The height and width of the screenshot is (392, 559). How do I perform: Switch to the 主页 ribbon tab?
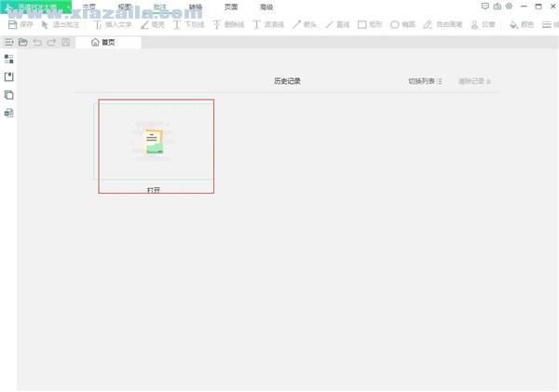89,7
